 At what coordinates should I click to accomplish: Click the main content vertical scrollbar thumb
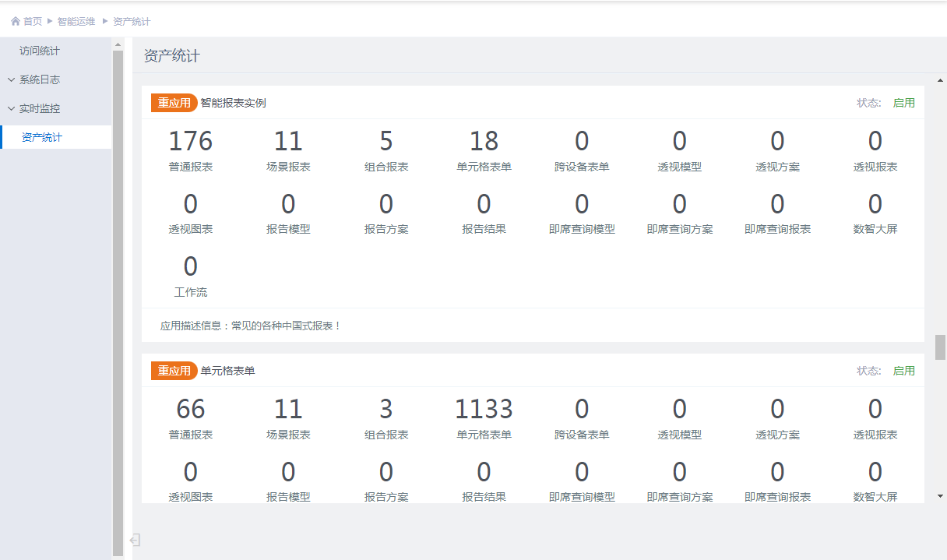(940, 347)
